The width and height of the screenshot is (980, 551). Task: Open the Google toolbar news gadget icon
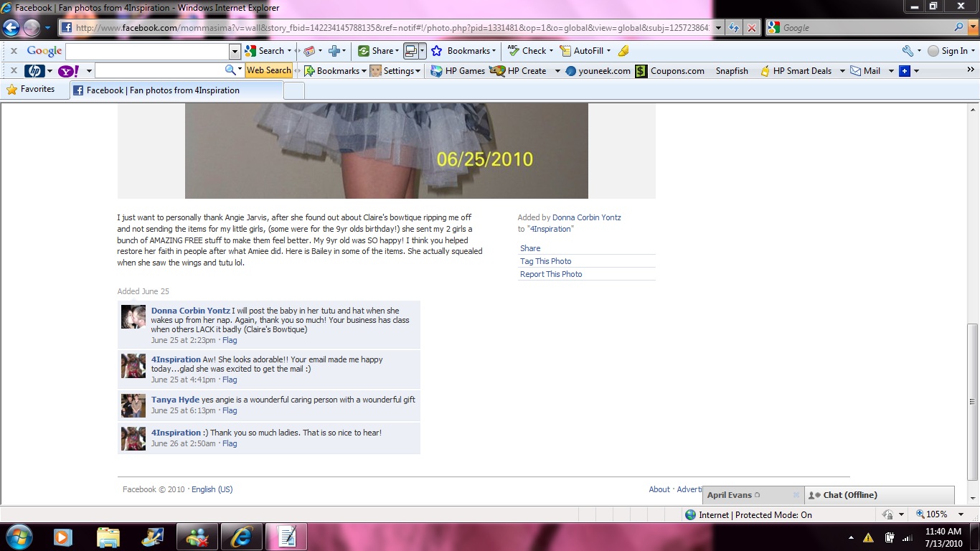coord(310,51)
